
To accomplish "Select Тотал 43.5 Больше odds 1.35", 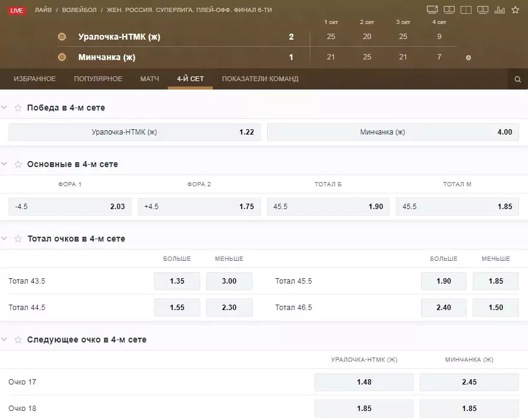I will [x=177, y=281].
